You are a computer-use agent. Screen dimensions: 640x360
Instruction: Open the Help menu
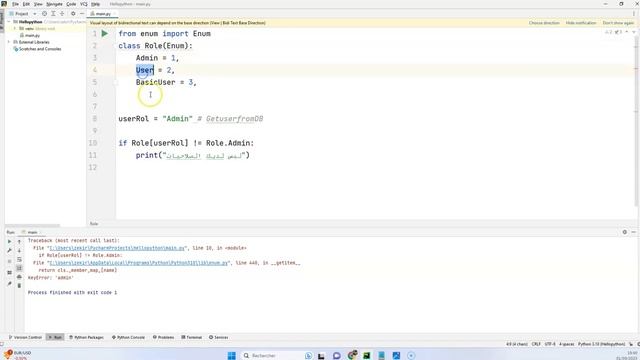tap(96, 4)
